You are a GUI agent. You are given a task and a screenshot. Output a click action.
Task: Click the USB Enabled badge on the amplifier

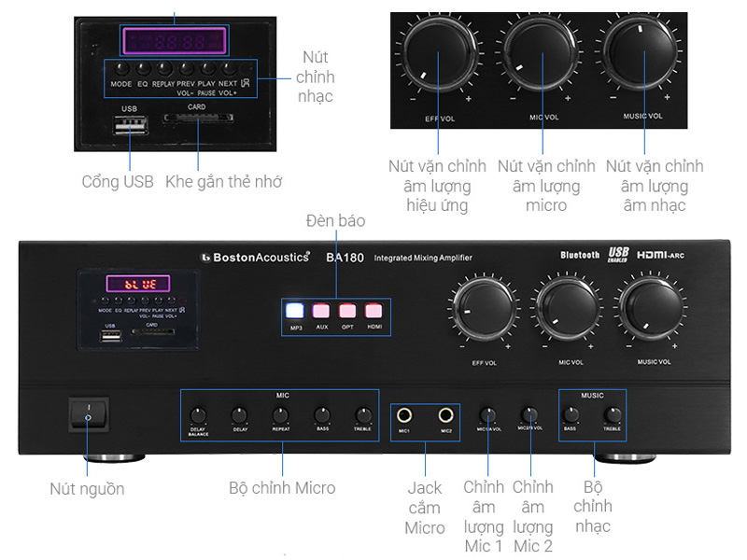pyautogui.click(x=618, y=255)
